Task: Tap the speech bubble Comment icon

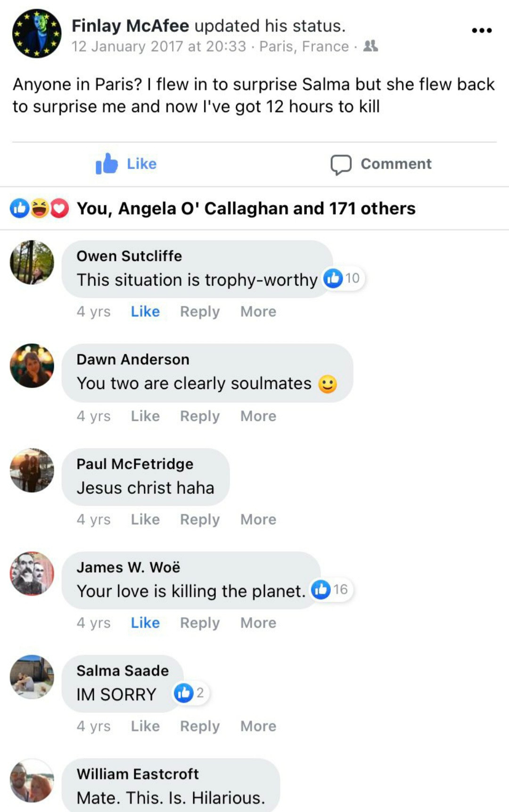Action: [x=341, y=165]
